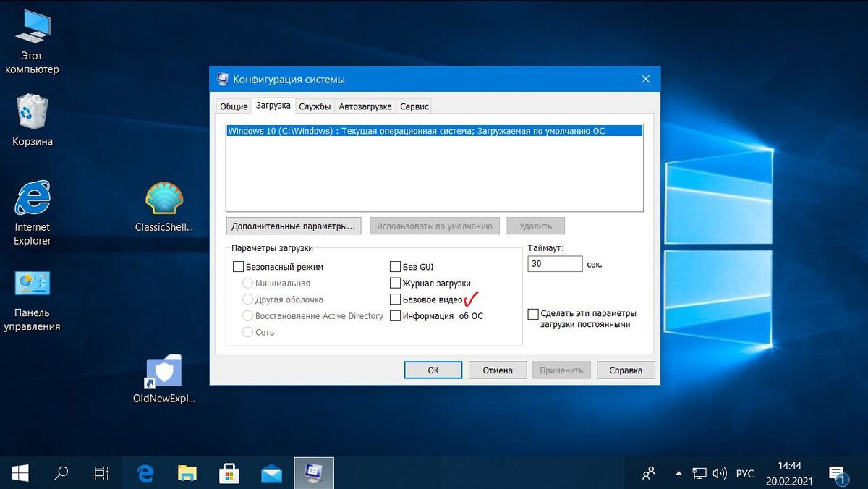Click Дополнительные параметры... button
The height and width of the screenshot is (489, 868).
(x=294, y=226)
